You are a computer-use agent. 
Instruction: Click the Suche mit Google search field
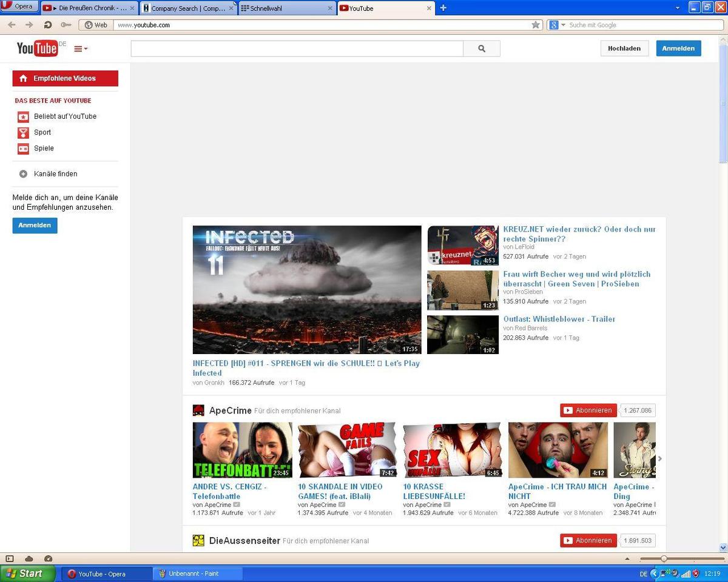[645, 25]
